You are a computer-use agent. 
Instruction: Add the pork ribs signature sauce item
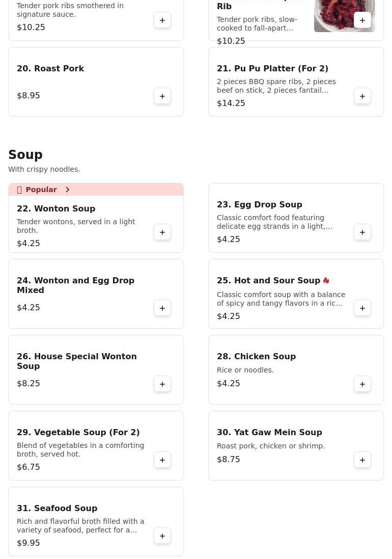162,20
